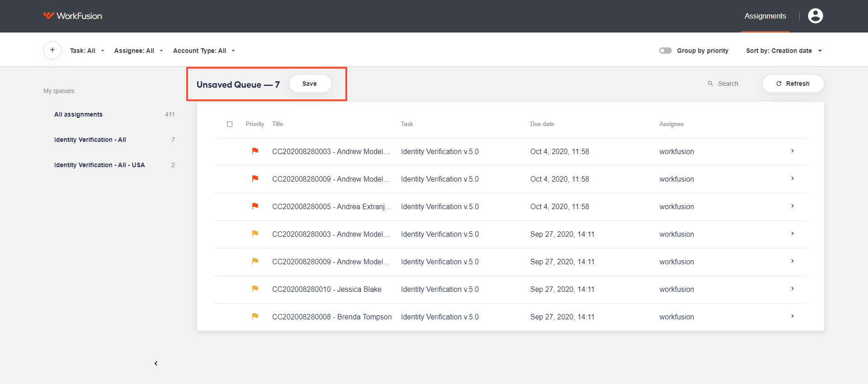Click workfusion assignee in Andrea Extranj row
The width and height of the screenshot is (868, 384).
[x=676, y=206]
